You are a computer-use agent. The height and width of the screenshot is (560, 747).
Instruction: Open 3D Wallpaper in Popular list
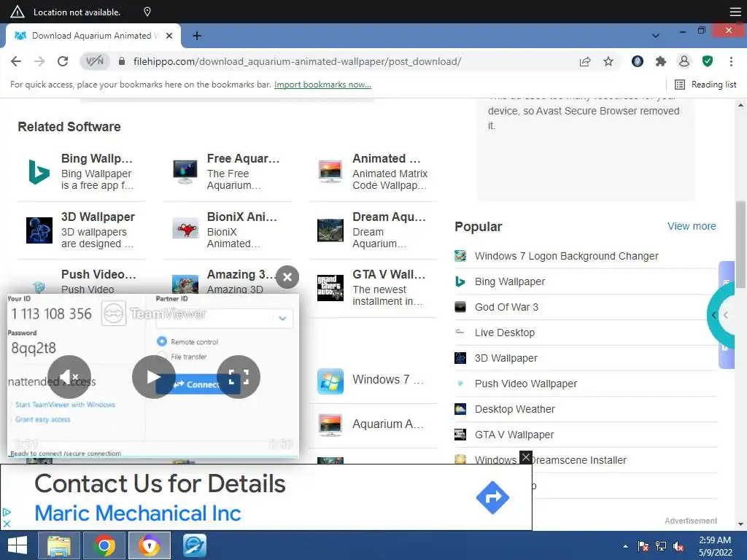pos(506,358)
